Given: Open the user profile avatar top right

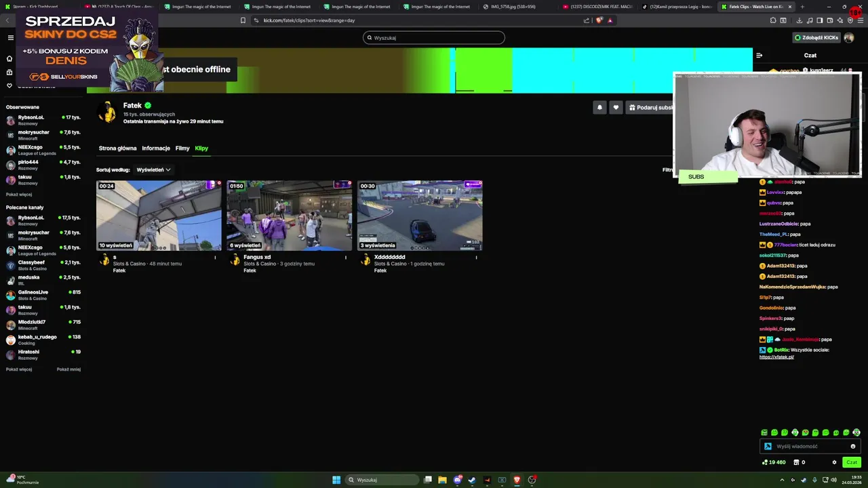Looking at the screenshot, I should (849, 37).
